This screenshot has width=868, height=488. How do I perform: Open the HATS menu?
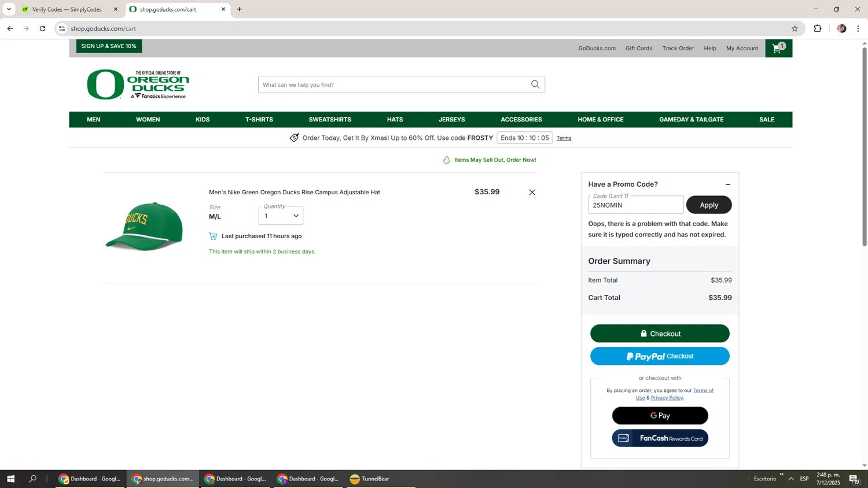pos(395,120)
